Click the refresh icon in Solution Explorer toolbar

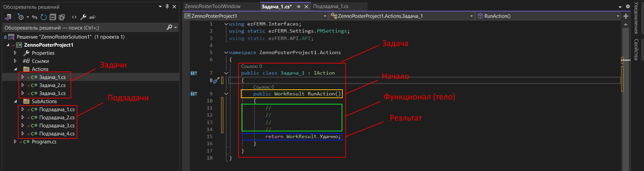(x=44, y=17)
